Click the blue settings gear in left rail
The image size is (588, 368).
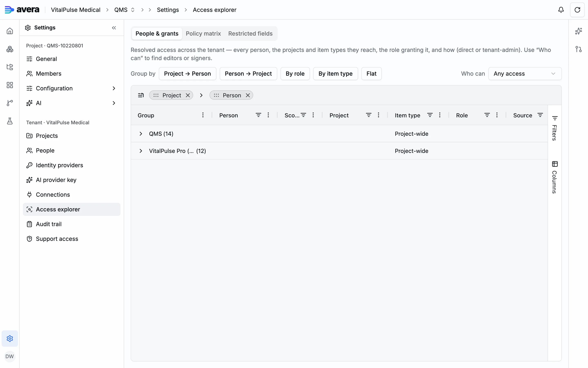tap(10, 338)
